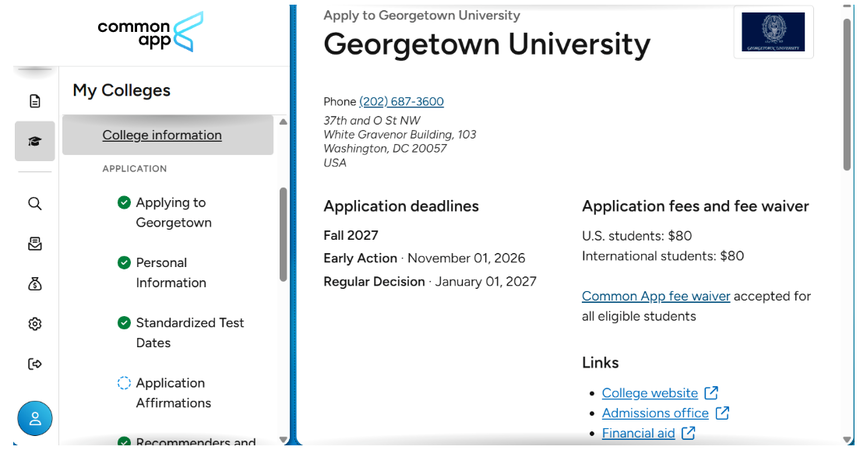Open the Standardized Test Dates section
The image size is (860, 450).
click(x=190, y=333)
